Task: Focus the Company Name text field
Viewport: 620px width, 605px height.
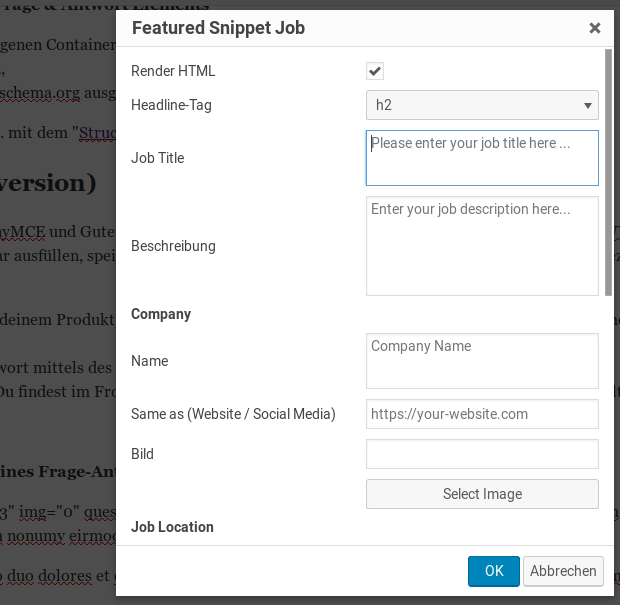Action: point(482,360)
